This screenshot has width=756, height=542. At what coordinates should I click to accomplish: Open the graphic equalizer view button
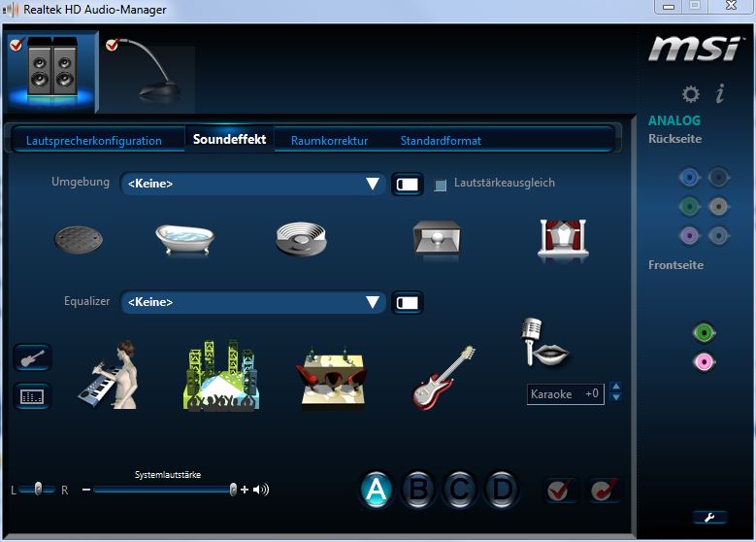(x=32, y=396)
